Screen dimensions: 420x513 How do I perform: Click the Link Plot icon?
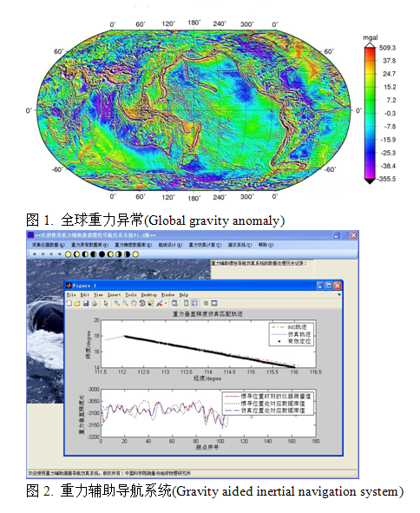tap(174, 303)
